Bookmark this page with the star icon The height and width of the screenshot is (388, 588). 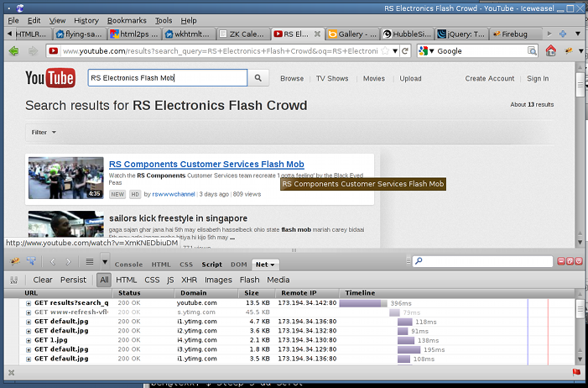(385, 51)
